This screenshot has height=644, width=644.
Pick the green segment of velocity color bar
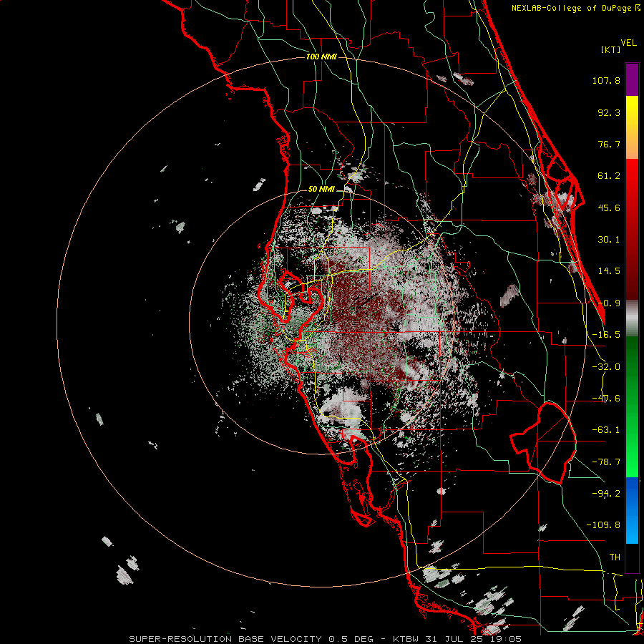tap(632, 406)
